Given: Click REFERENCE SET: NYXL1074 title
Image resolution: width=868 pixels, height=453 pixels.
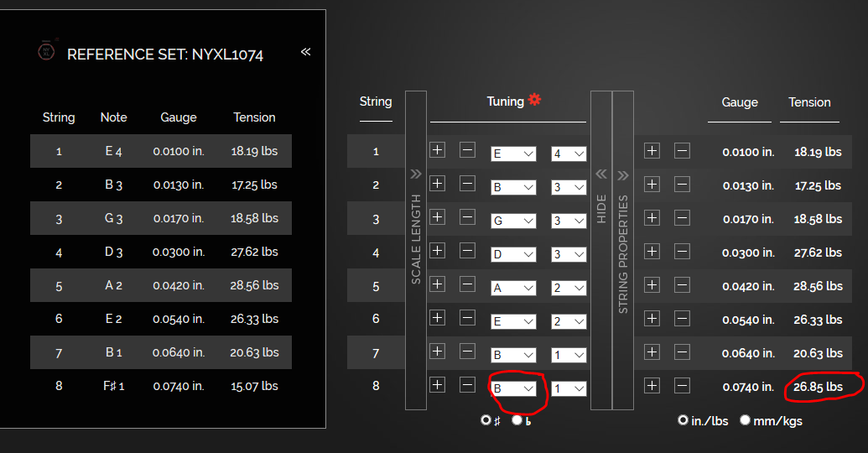Looking at the screenshot, I should pyautogui.click(x=165, y=55).
